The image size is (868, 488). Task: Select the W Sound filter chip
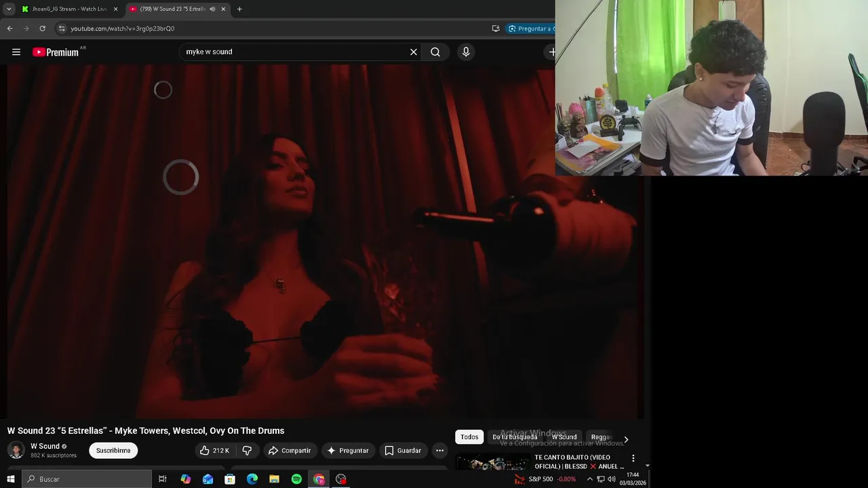564,437
